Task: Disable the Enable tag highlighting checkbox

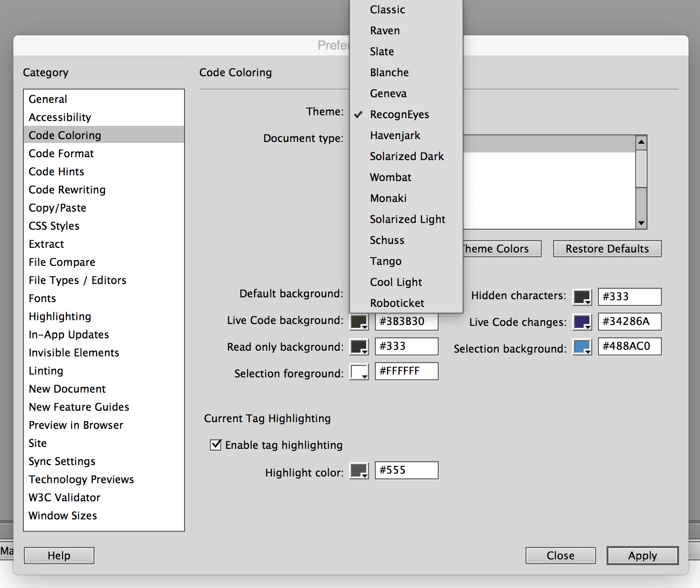Action: coord(215,445)
